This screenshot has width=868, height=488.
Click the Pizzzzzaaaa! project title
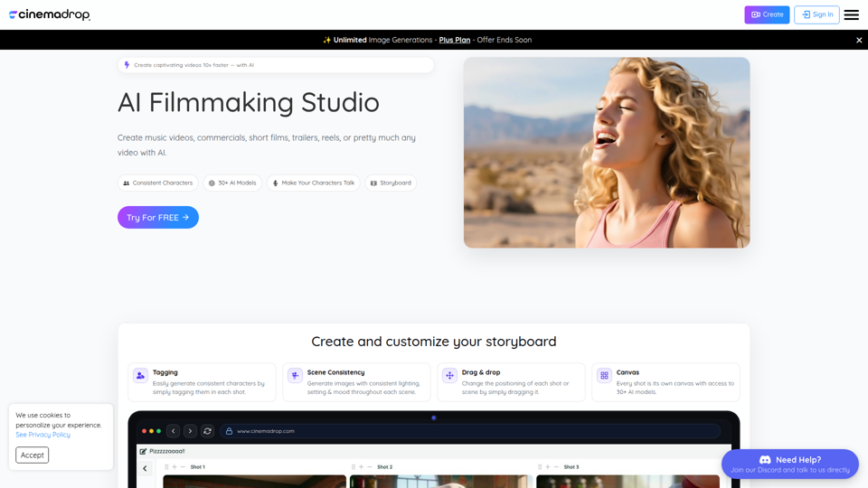point(167,452)
